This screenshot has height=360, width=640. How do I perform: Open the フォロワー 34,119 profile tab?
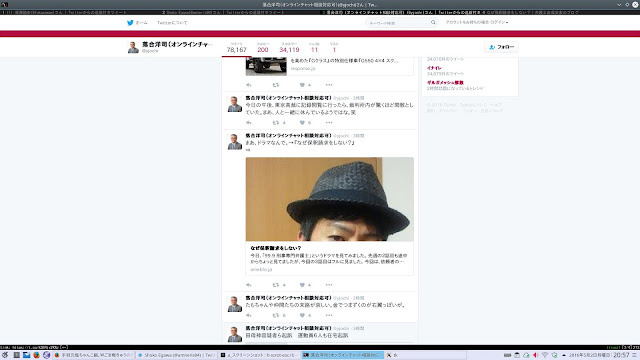pos(289,48)
